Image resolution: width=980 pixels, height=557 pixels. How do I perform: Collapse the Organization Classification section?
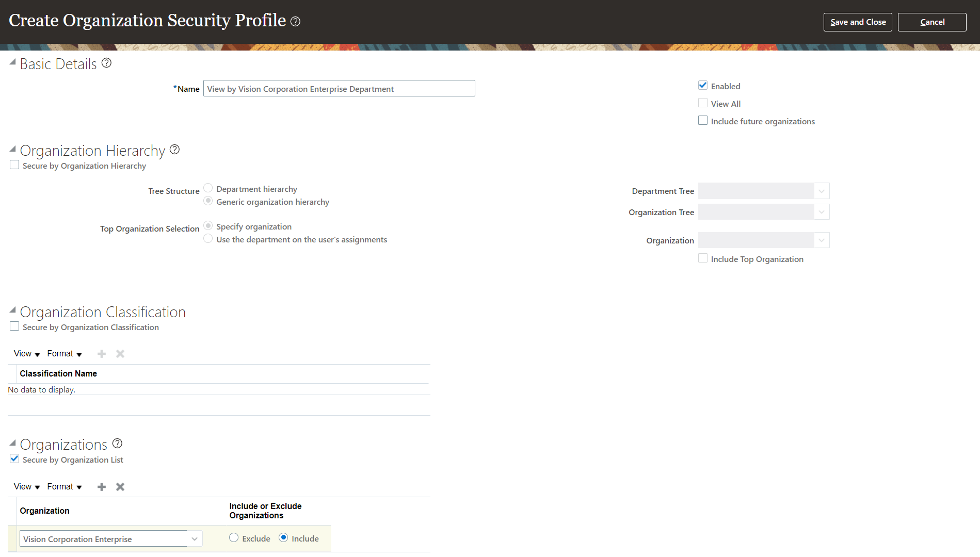coord(12,309)
